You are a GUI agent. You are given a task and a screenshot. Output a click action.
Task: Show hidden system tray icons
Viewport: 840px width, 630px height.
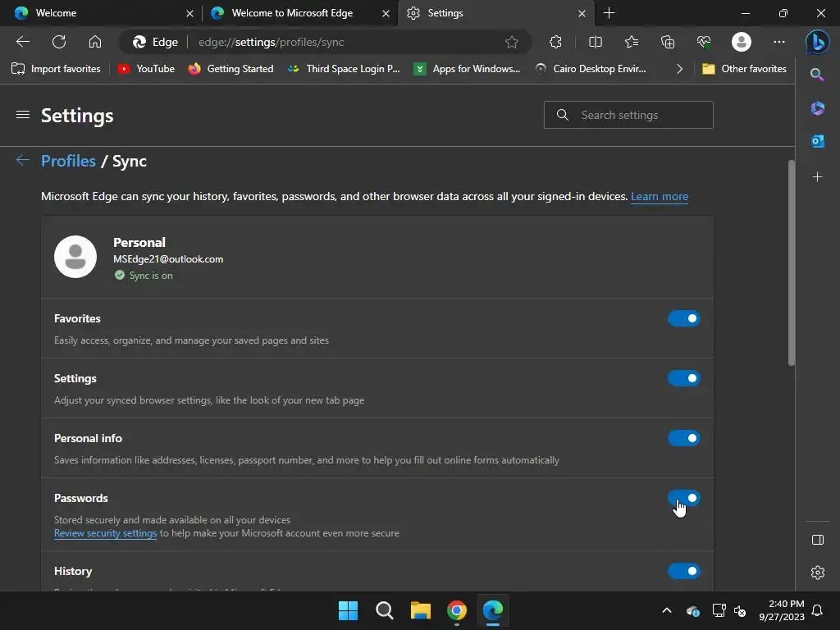(x=666, y=610)
